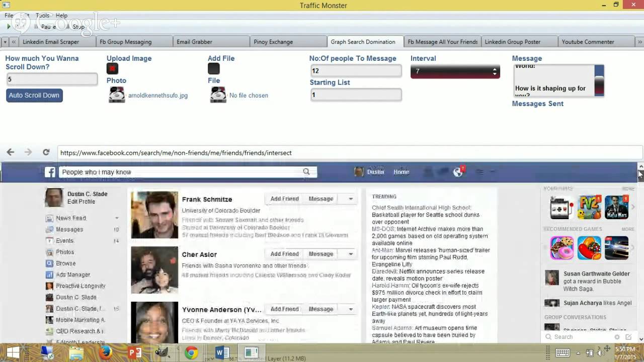Screen dimensions: 644x362
Task: Add Frank Schmitze as friend
Action: click(x=285, y=199)
